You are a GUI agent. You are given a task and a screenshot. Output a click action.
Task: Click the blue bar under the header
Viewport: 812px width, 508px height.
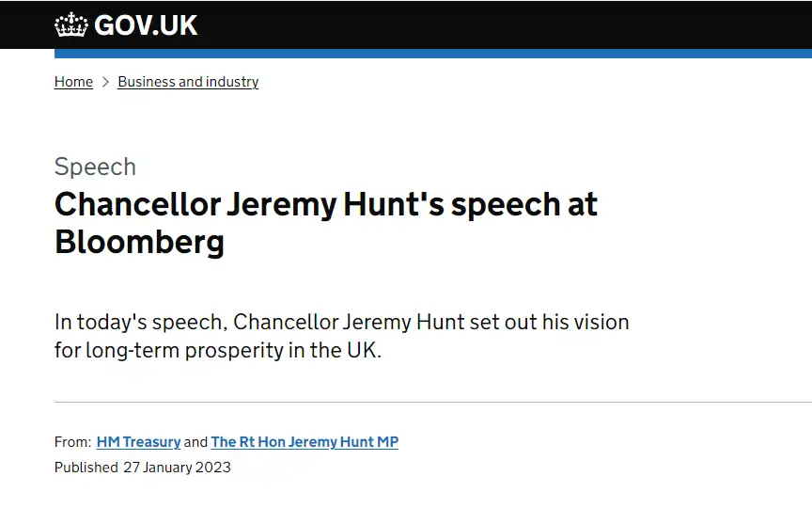(433, 54)
